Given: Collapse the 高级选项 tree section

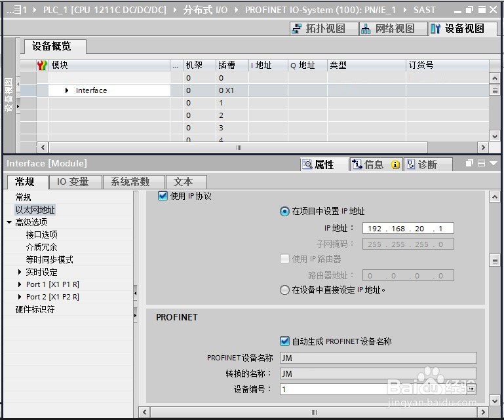Looking at the screenshot, I should pyautogui.click(x=9, y=222).
